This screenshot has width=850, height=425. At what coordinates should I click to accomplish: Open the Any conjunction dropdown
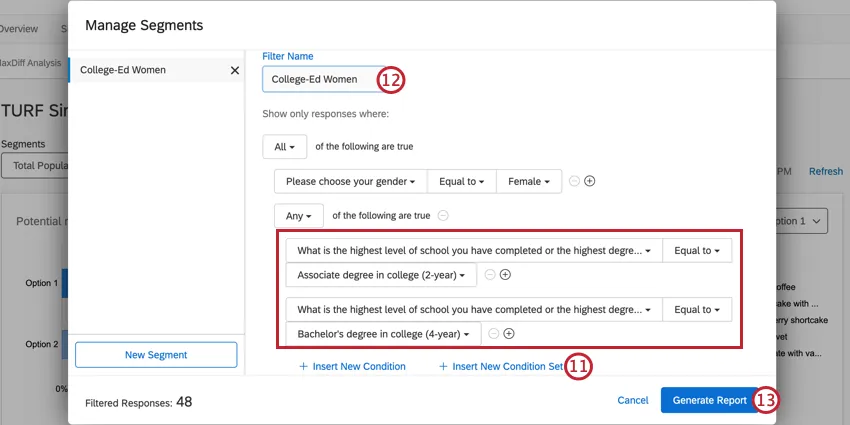(x=298, y=215)
